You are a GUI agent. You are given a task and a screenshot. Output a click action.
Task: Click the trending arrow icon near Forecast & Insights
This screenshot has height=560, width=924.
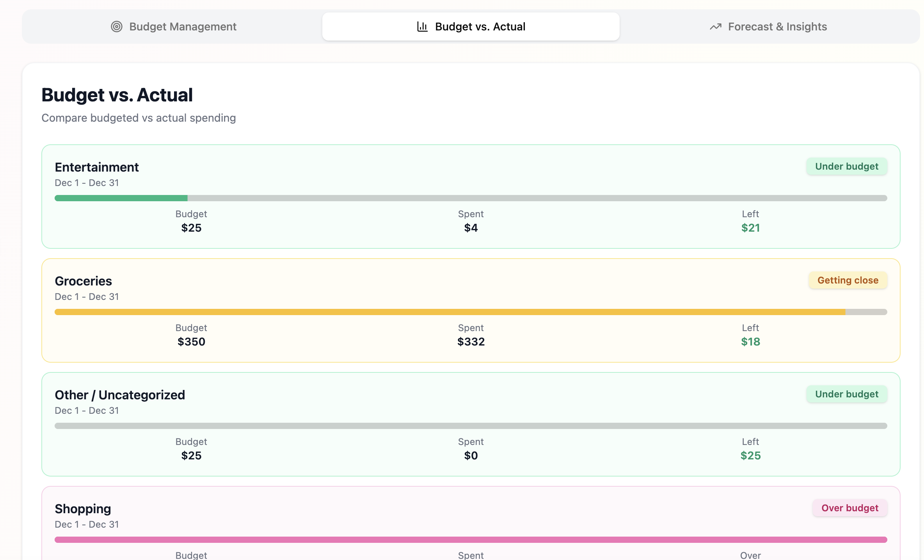[x=715, y=27]
